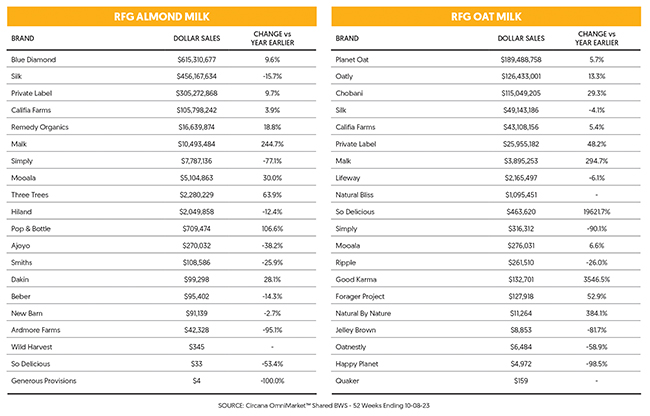Select the BRAND column header in oat table
This screenshot has width=650, height=416.
click(x=347, y=38)
